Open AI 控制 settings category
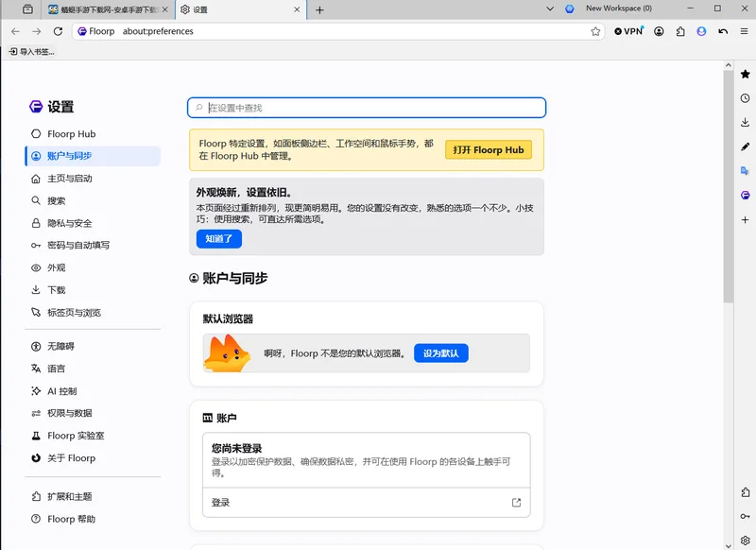Screen dimensions: 756x550 [93, 391]
